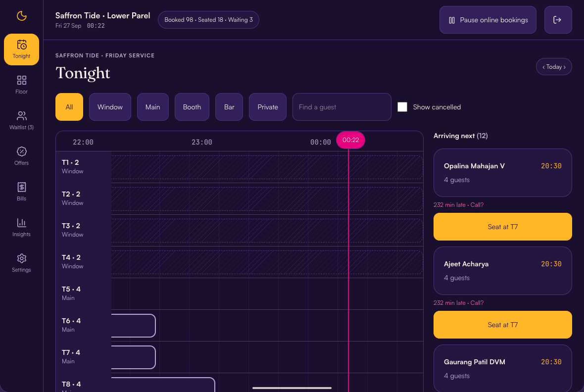Viewport: 584px width, 392px height.
Task: Click the Booked 98 status pill
Action: click(x=208, y=20)
